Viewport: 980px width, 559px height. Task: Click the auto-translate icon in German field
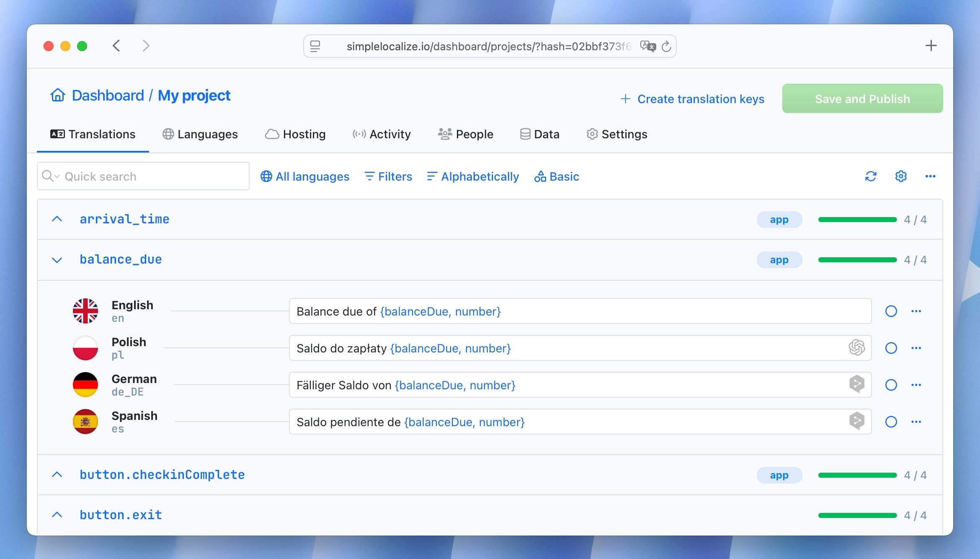[857, 384]
